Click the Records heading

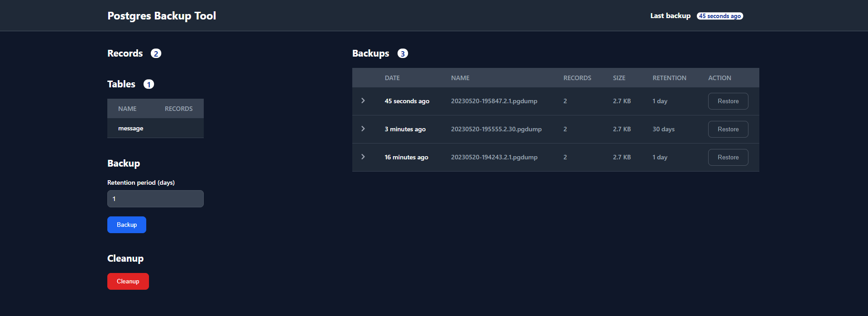(125, 53)
